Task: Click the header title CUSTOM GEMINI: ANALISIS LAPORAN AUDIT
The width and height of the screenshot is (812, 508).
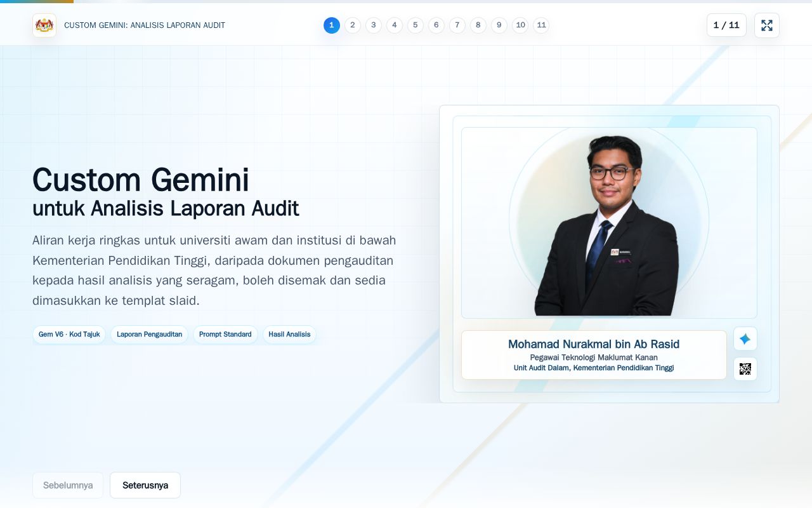Action: point(145,25)
